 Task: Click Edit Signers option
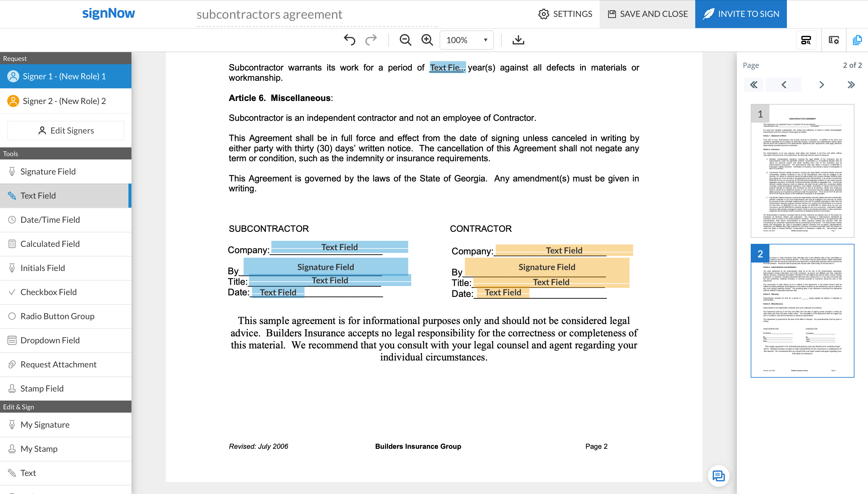(x=66, y=131)
